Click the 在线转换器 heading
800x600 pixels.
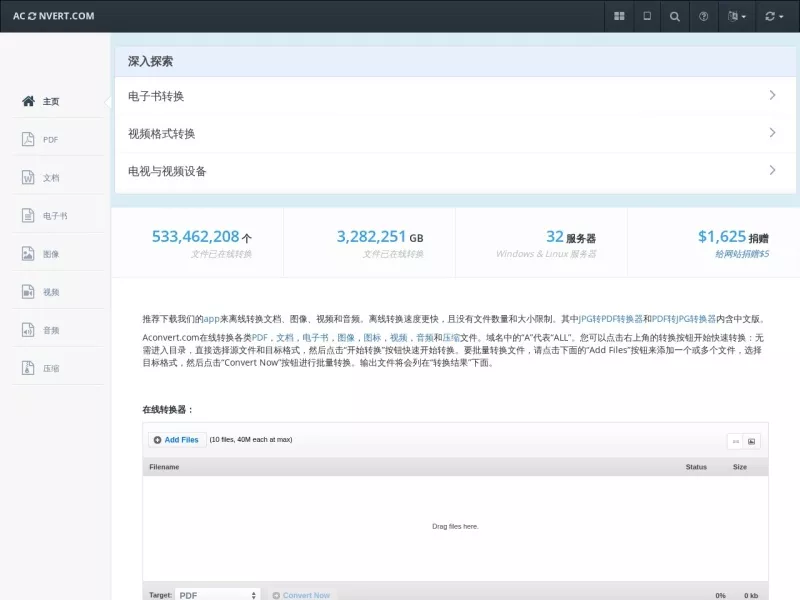tap(167, 410)
